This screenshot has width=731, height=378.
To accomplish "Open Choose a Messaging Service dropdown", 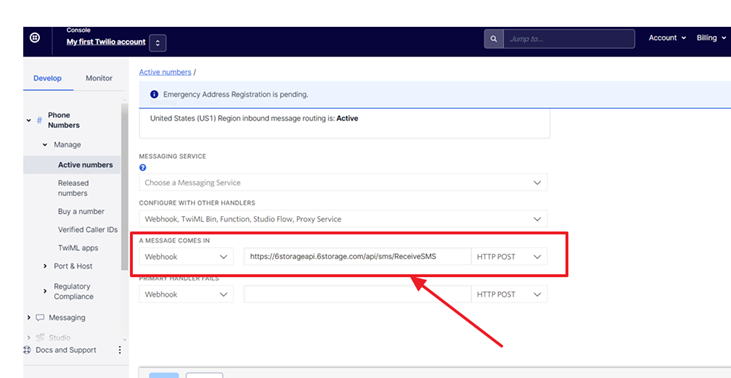I will pos(343,183).
